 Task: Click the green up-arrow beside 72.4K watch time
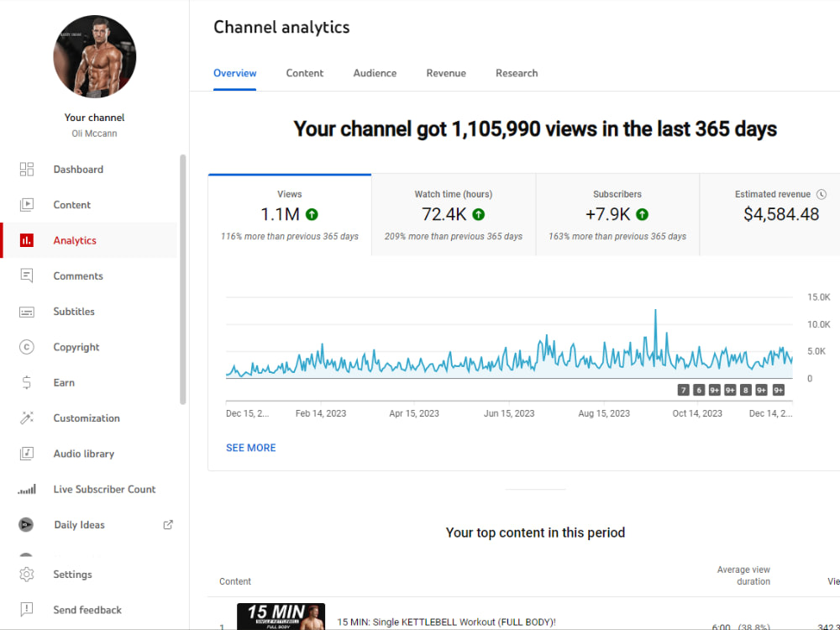click(479, 215)
